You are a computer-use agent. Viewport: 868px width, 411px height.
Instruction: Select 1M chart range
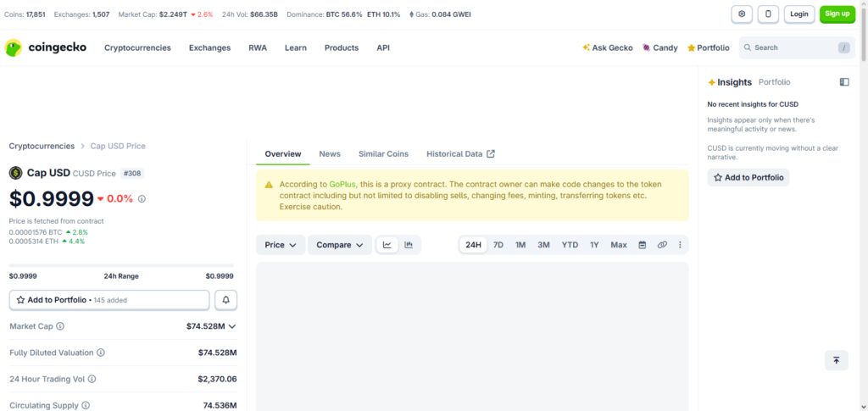coord(520,245)
